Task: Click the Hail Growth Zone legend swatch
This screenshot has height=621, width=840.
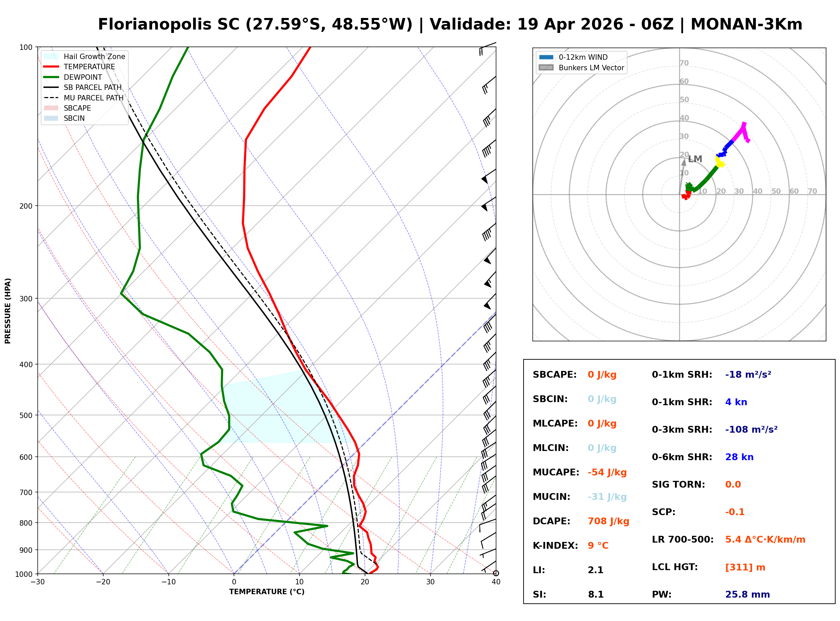Action: pyautogui.click(x=51, y=56)
